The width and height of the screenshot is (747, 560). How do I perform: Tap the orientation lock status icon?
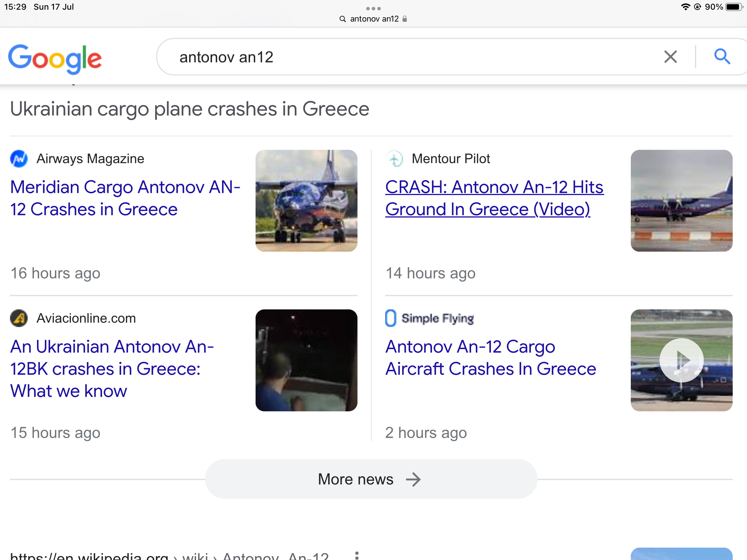point(698,7)
